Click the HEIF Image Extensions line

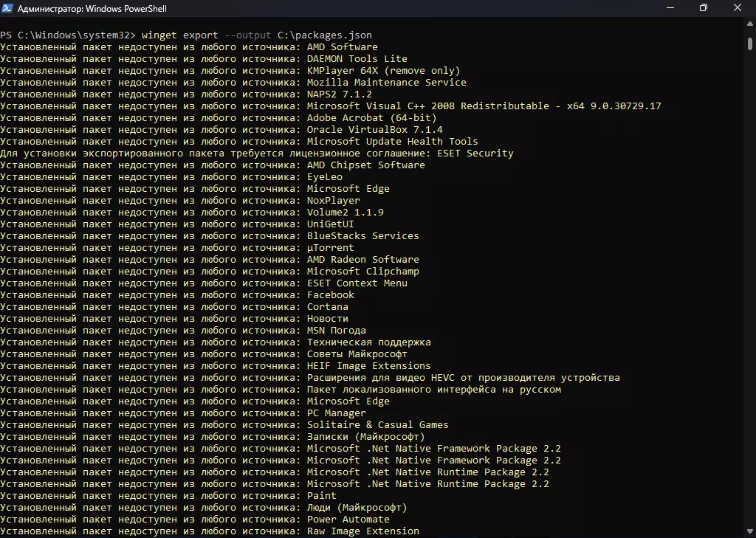(x=368, y=366)
